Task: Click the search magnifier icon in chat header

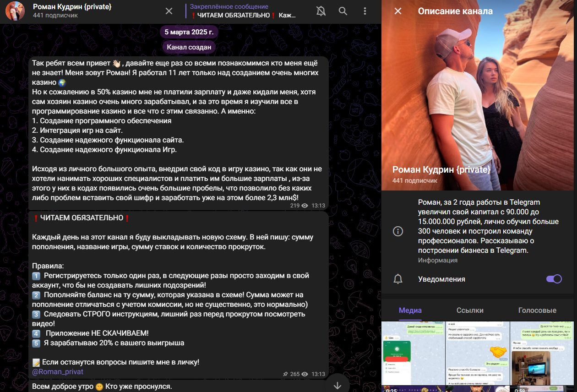Action: click(343, 11)
